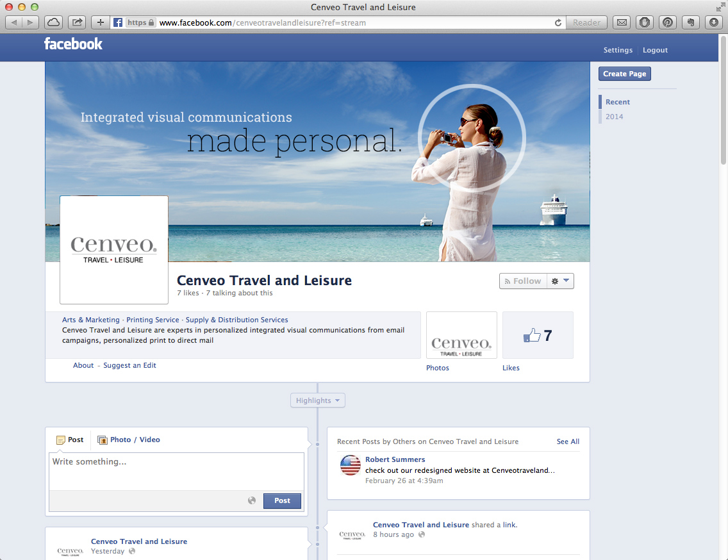Open Robert Summers profile link
728x560 pixels.
tap(395, 459)
